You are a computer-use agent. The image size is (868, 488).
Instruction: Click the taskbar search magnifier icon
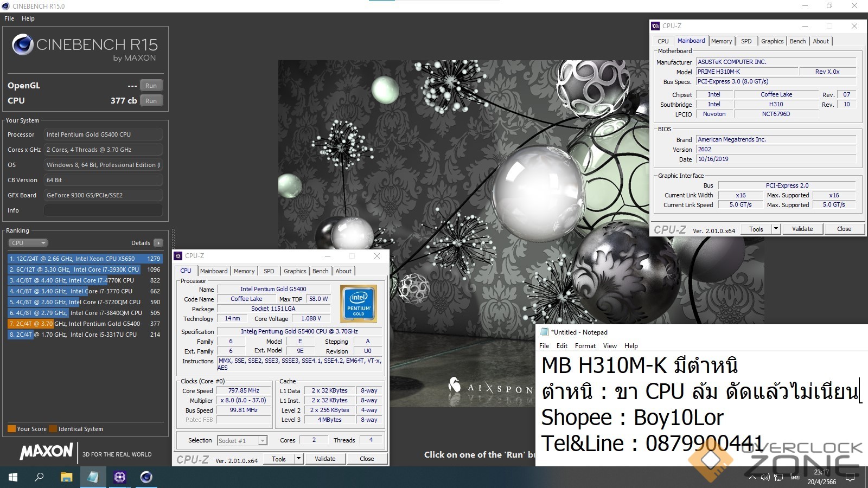click(x=39, y=477)
